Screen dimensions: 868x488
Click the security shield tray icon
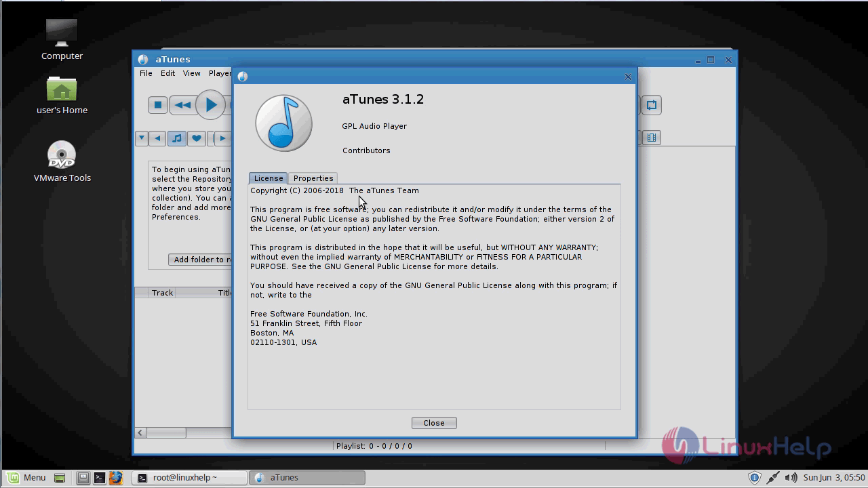click(x=755, y=478)
